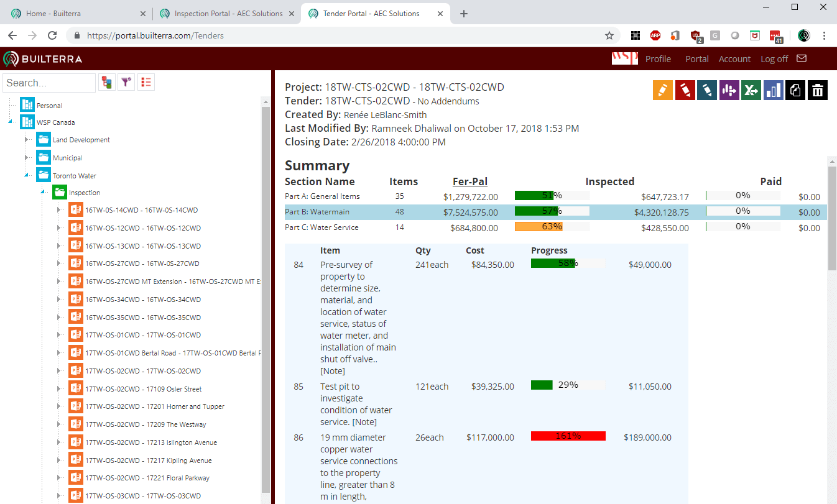837x504 pixels.
Task: Export tender to Excel with green icon
Action: (x=751, y=90)
